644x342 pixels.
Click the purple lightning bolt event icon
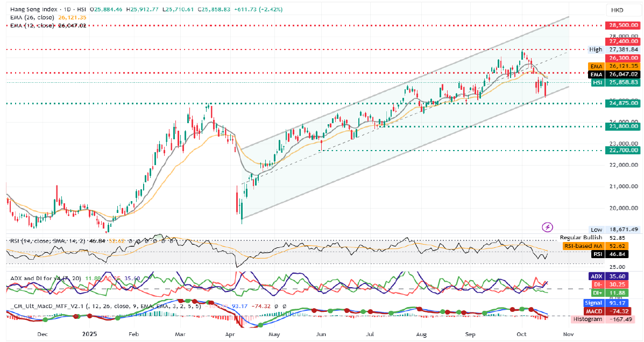pos(548,227)
